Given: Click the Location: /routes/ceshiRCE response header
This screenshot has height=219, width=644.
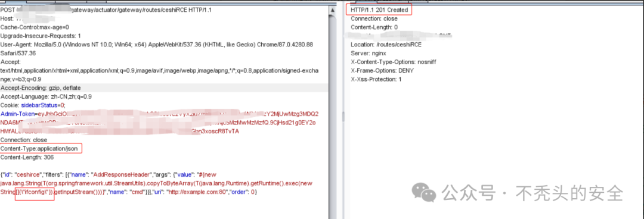Looking at the screenshot, I should (x=386, y=44).
